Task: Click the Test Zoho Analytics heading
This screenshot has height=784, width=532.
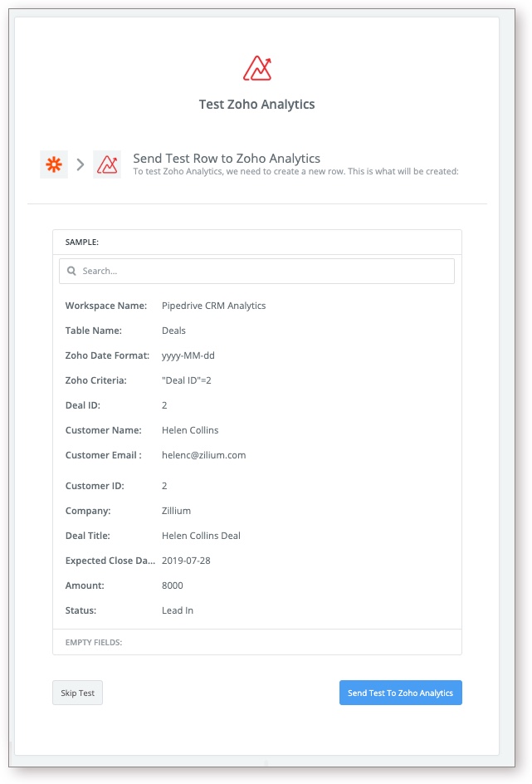Action: point(256,105)
